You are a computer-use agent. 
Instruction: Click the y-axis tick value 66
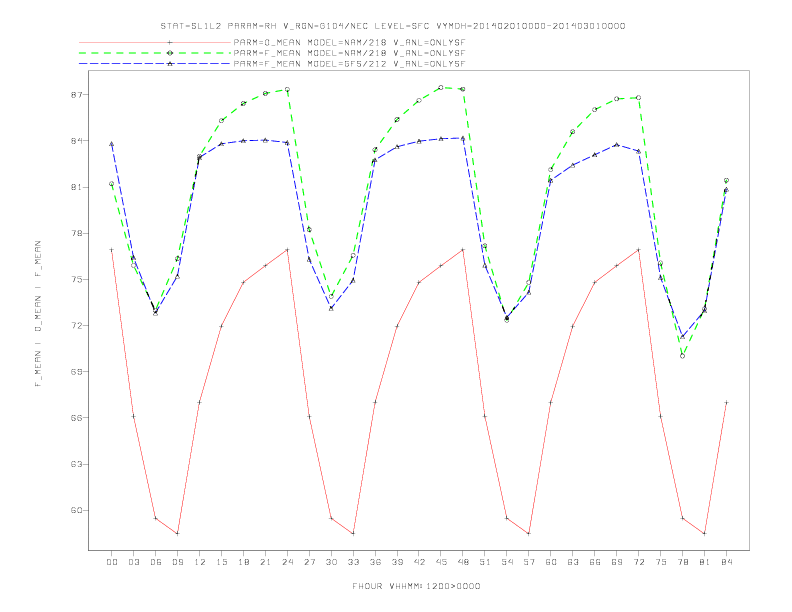click(76, 418)
